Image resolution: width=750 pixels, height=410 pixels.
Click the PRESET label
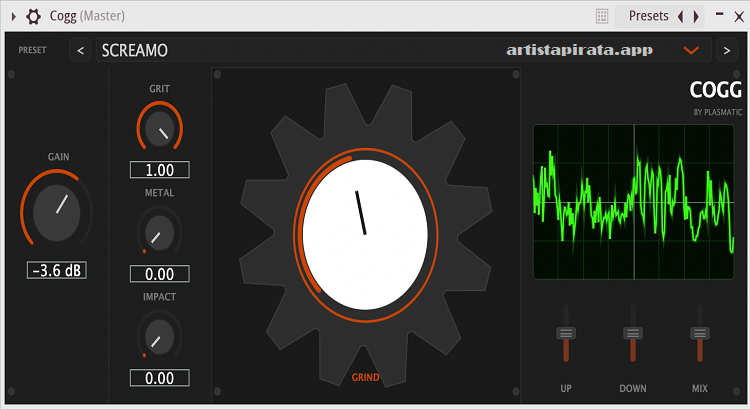33,50
